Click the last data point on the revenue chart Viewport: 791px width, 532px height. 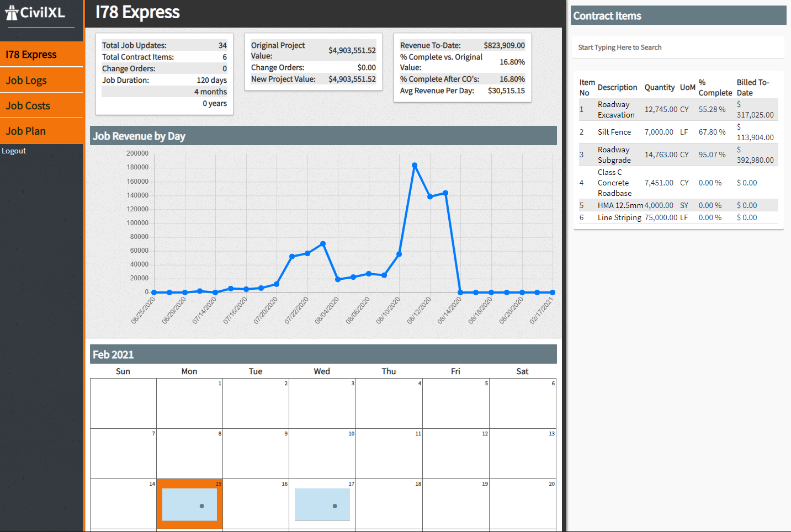553,292
